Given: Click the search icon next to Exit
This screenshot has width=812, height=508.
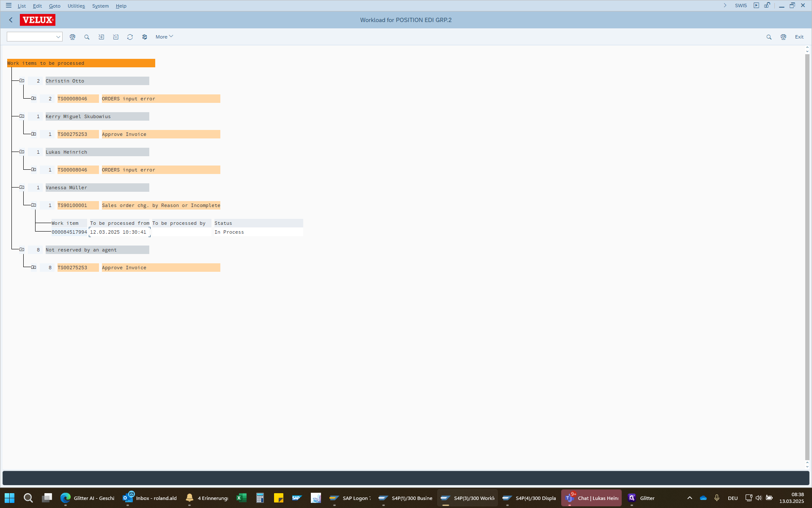Looking at the screenshot, I should click(x=769, y=37).
